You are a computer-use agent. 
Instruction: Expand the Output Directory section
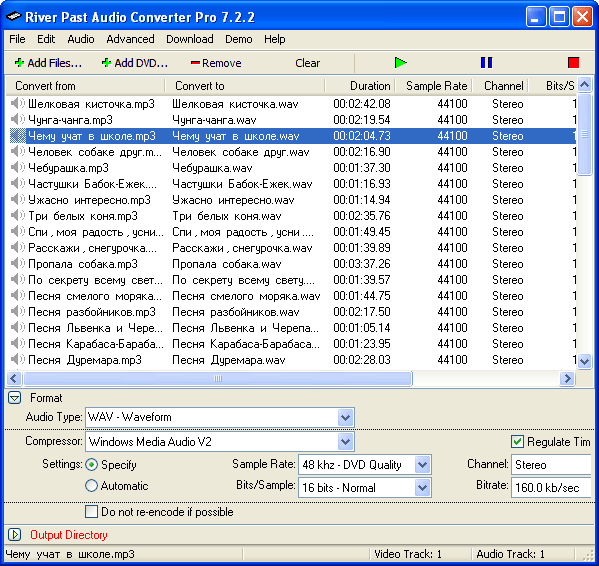pos(15,535)
